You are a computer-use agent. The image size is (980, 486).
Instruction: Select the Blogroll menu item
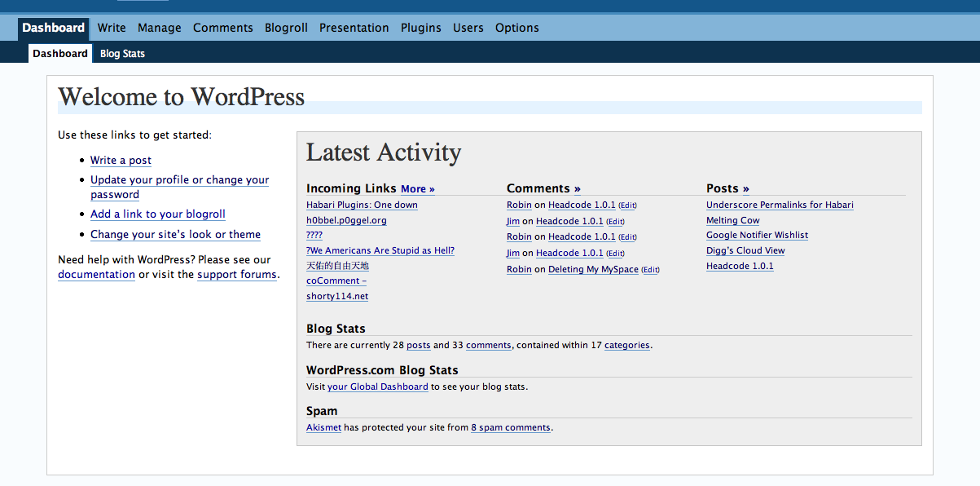pyautogui.click(x=286, y=28)
